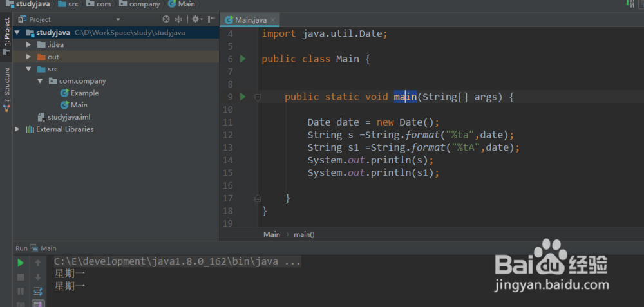Image resolution: width=644 pixels, height=307 pixels.
Task: Click the Stop square in Run panel
Action: click(21, 277)
